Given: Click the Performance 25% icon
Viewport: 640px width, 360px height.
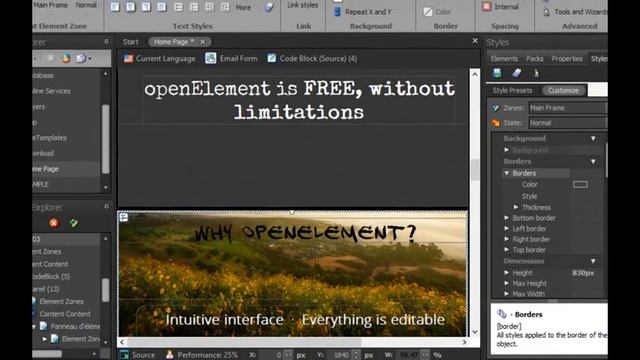Looking at the screenshot, I should [x=169, y=355].
